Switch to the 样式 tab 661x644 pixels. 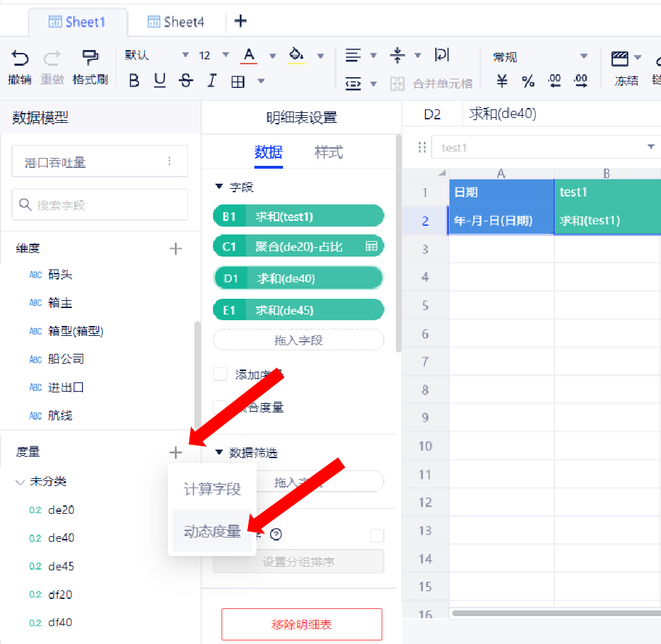pyautogui.click(x=329, y=152)
